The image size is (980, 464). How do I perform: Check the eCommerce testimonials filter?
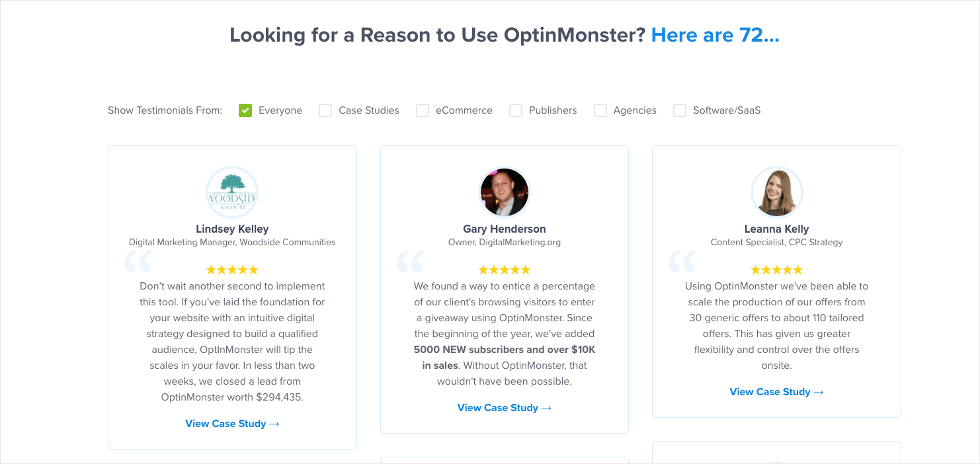422,110
